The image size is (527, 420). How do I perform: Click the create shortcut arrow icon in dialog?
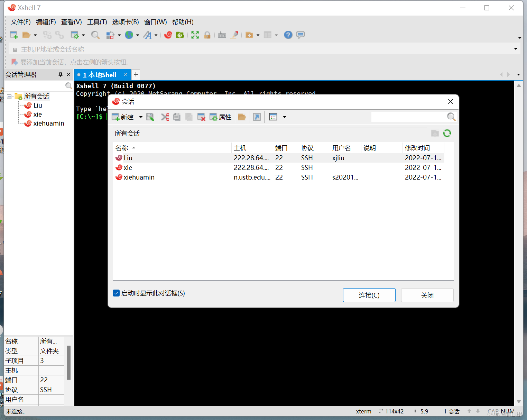(257, 117)
